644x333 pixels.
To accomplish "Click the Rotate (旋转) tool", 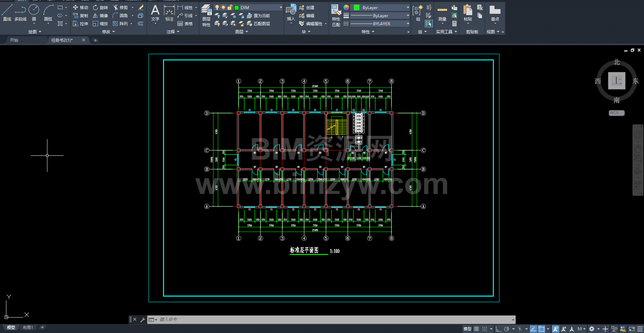I will [x=100, y=7].
